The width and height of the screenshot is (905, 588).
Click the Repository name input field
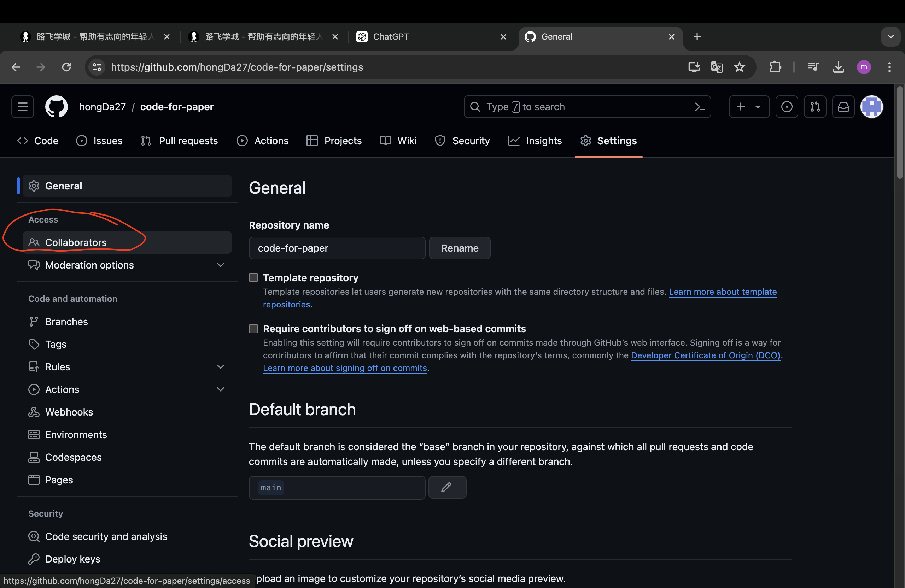click(337, 248)
